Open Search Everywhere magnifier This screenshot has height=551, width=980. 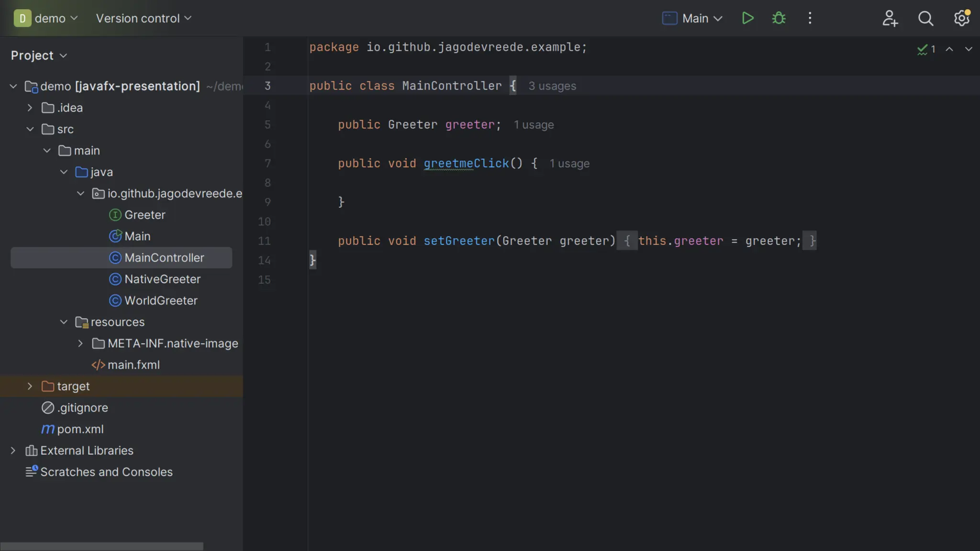coord(925,18)
